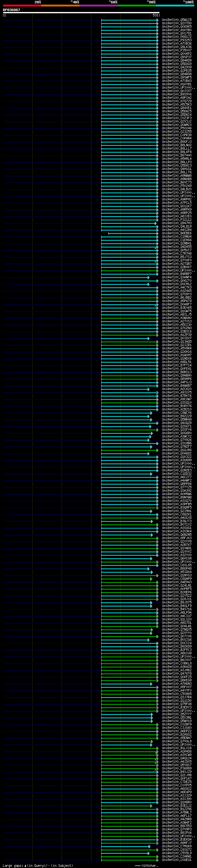Image resolution: width=197 pixels, height=868 pixels.
Task: Select hit label UniRef100_Q13AQ5
Action: (177, 342)
